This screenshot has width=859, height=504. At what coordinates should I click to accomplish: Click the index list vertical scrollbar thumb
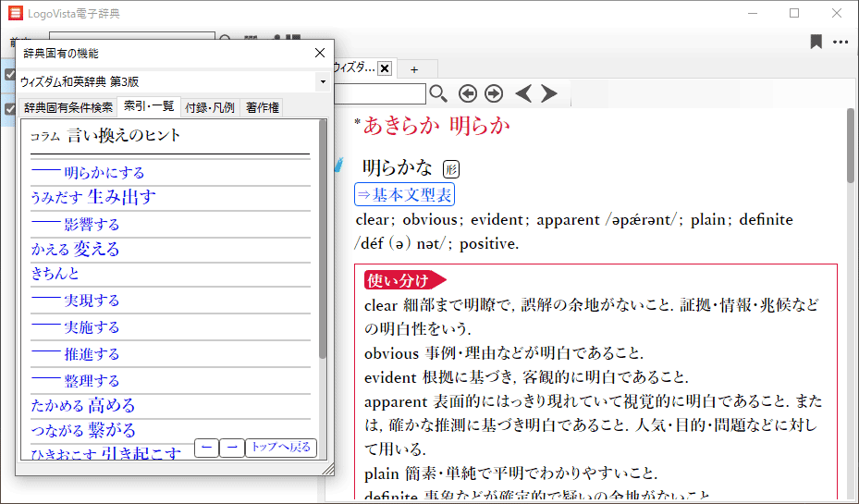[x=323, y=240]
